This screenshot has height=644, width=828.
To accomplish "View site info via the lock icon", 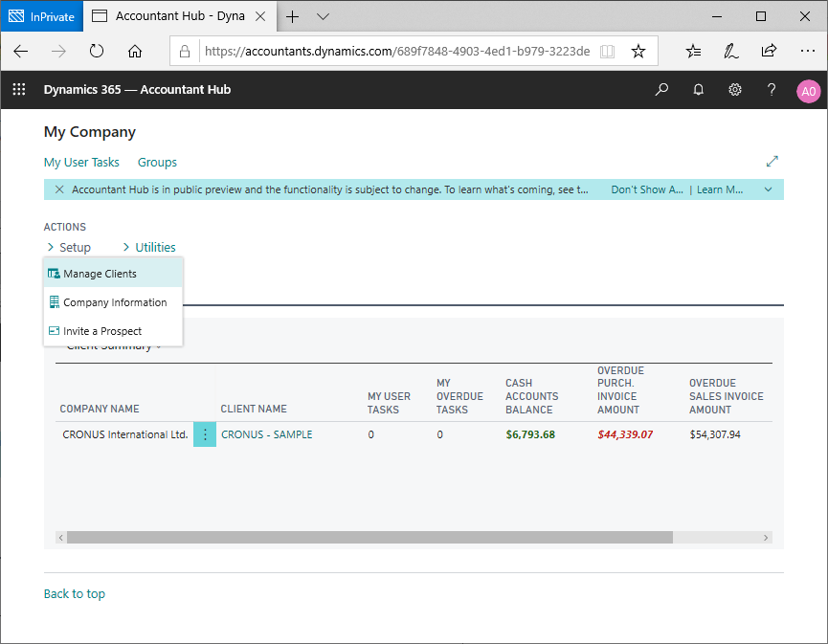I will coord(185,52).
